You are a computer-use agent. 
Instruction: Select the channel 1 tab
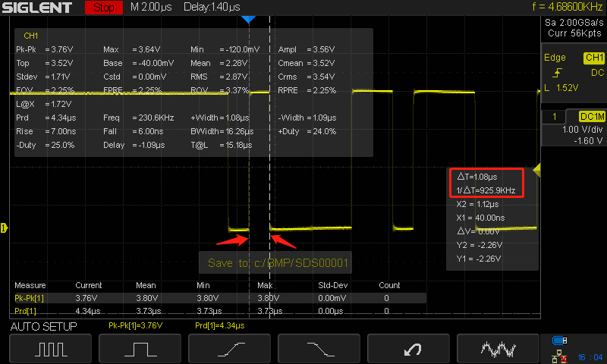pyautogui.click(x=555, y=117)
